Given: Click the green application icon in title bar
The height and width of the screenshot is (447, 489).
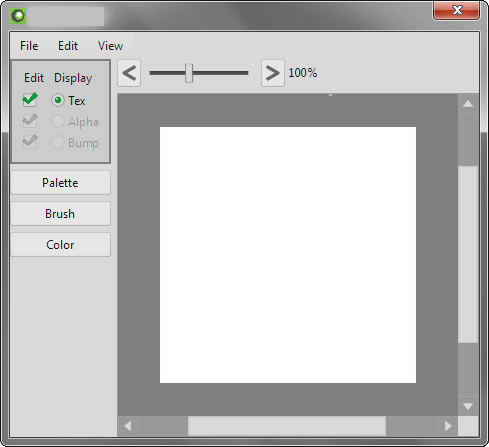Looking at the screenshot, I should [x=18, y=16].
